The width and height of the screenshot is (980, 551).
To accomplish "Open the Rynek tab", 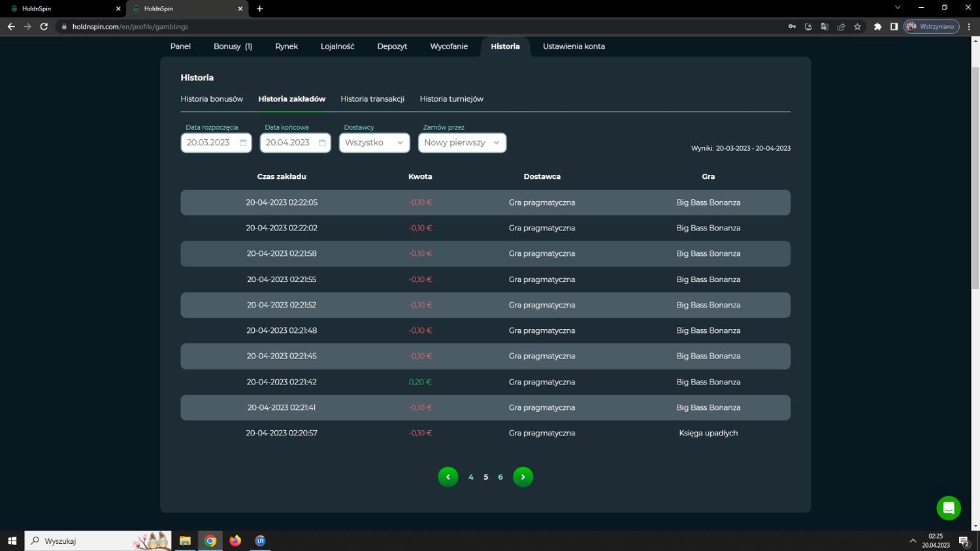I will [x=286, y=46].
